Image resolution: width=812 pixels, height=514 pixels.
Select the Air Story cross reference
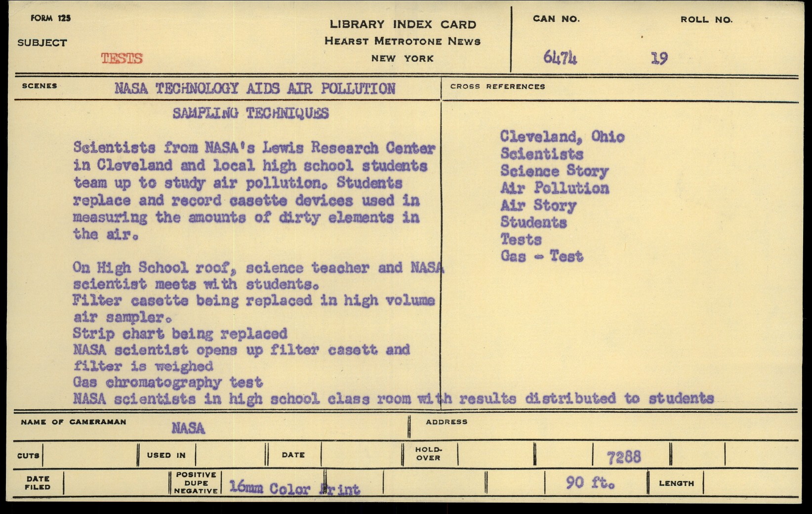pyautogui.click(x=538, y=205)
